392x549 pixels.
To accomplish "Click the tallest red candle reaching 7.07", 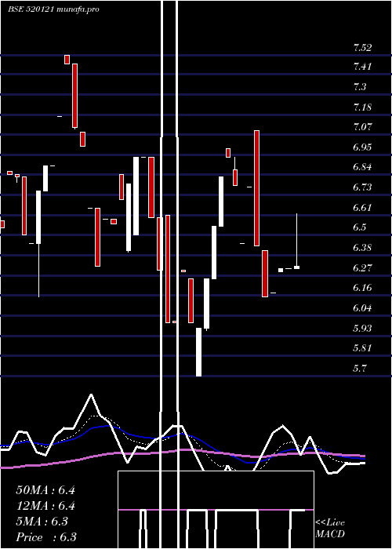I will [x=256, y=188].
